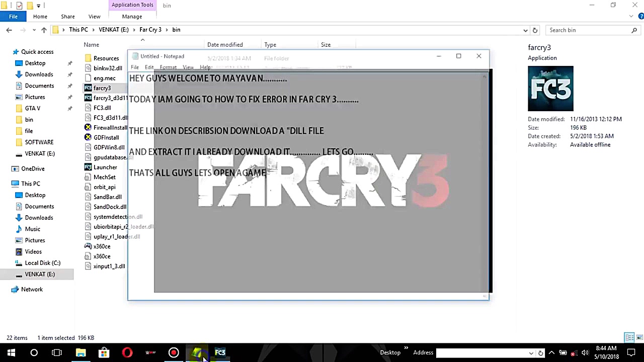This screenshot has height=362, width=644.
Task: Open Network in navigation pane
Action: (x=32, y=289)
